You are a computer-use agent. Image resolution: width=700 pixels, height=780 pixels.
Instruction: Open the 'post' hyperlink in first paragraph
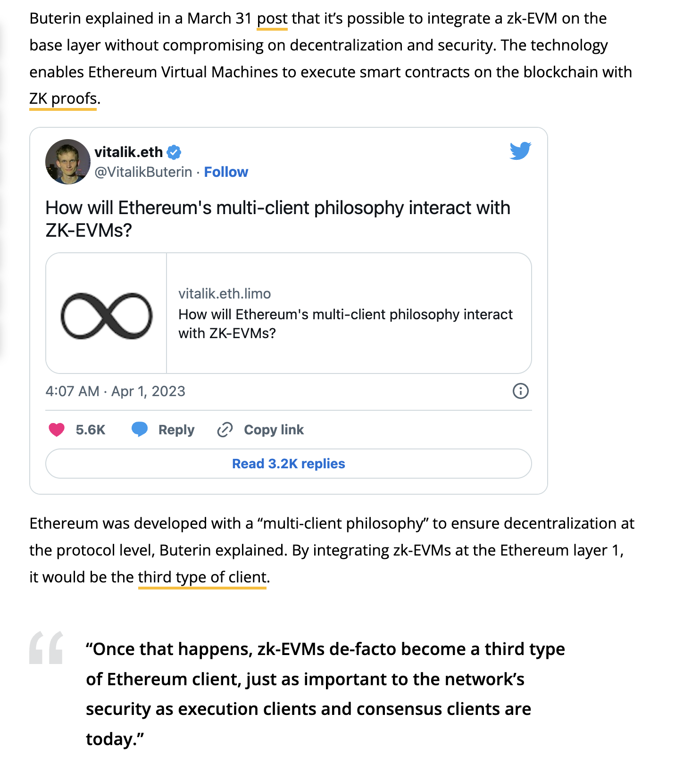272,19
